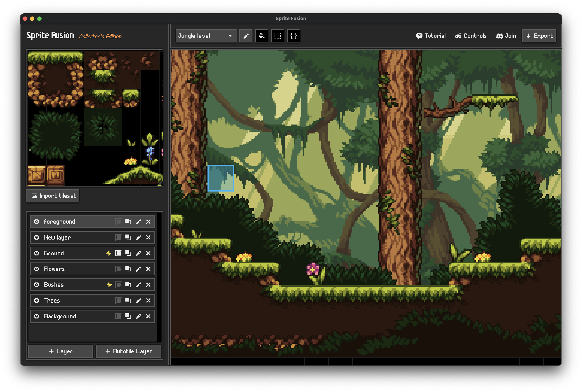Select the pencil draw tool in toolbar
Screen dimensions: 582x392
click(x=246, y=36)
